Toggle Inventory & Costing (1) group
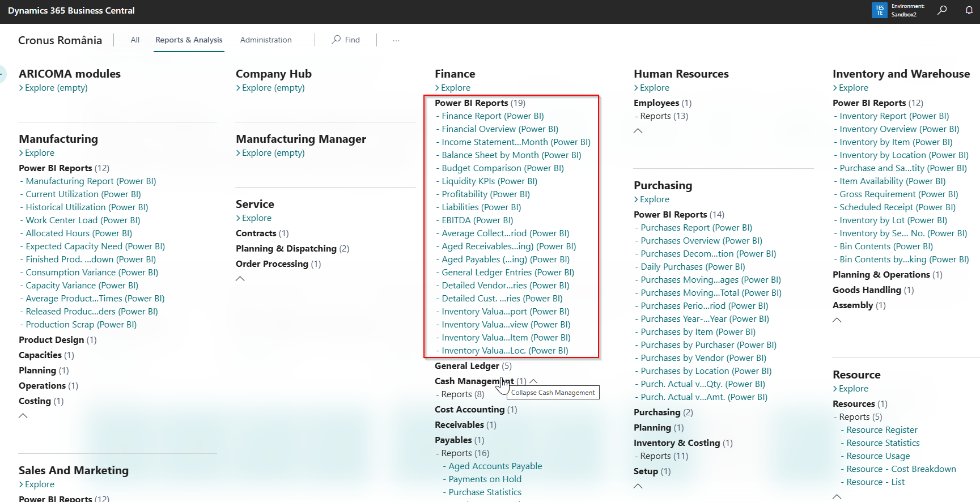This screenshot has height=502, width=980. tap(683, 443)
